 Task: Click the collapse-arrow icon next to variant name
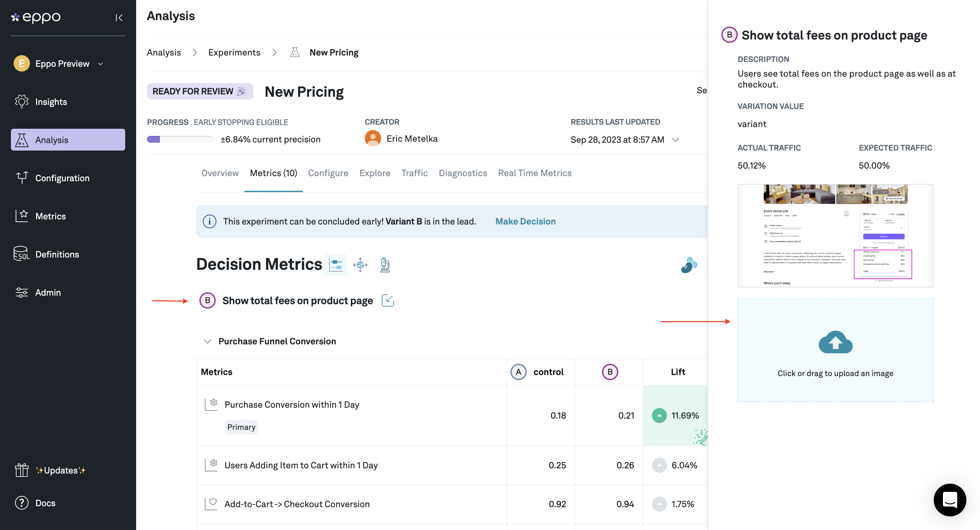pyautogui.click(x=387, y=300)
